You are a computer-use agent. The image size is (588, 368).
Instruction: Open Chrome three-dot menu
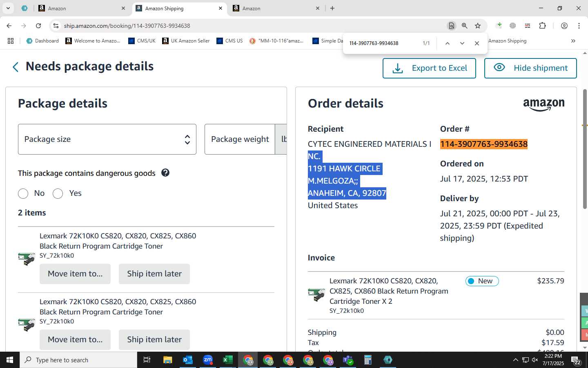[x=579, y=26]
